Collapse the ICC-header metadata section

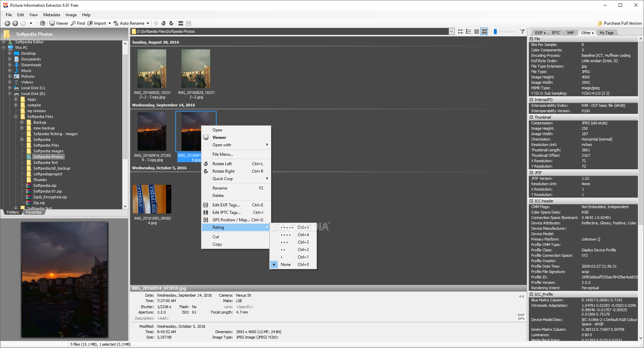point(531,201)
